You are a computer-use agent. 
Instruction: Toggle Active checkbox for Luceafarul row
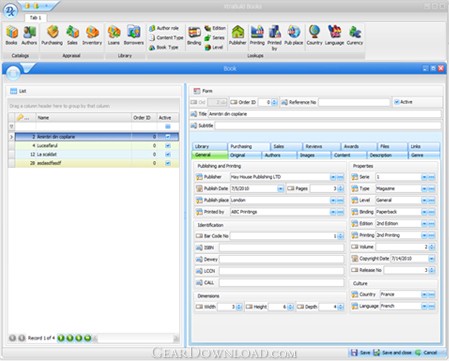tap(168, 146)
